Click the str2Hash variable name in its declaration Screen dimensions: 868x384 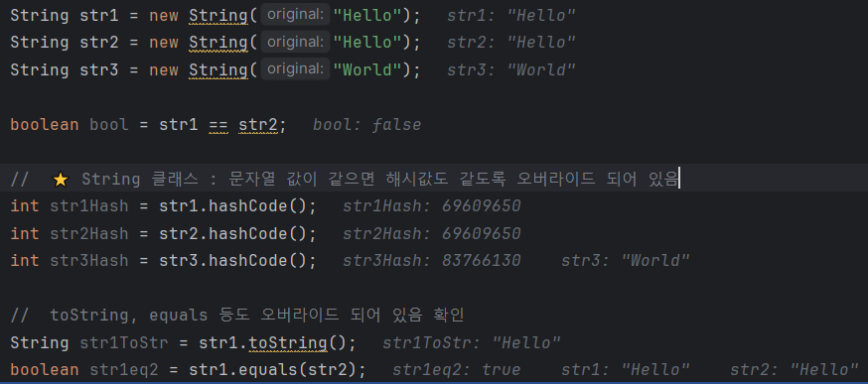pyautogui.click(x=89, y=233)
